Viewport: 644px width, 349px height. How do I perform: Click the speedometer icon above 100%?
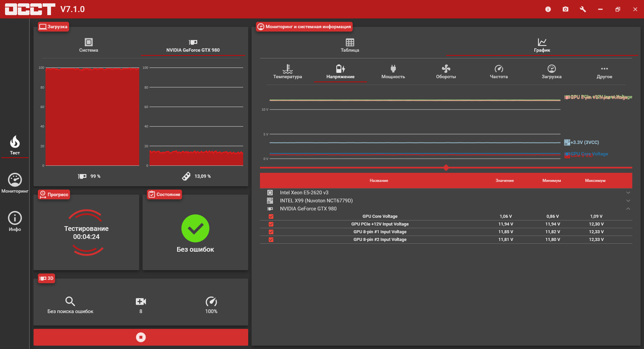pos(211,301)
